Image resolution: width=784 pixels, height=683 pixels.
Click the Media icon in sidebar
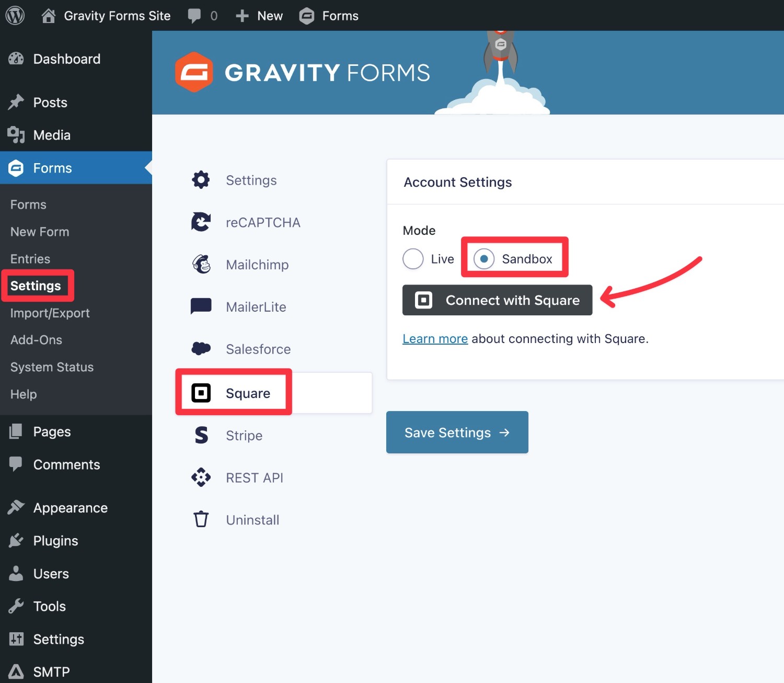16,135
